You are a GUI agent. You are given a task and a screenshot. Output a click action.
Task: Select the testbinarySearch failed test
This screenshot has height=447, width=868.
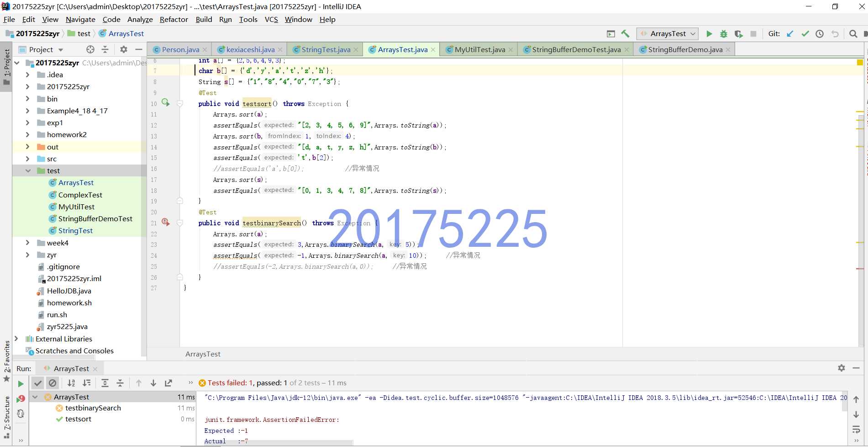pos(93,408)
